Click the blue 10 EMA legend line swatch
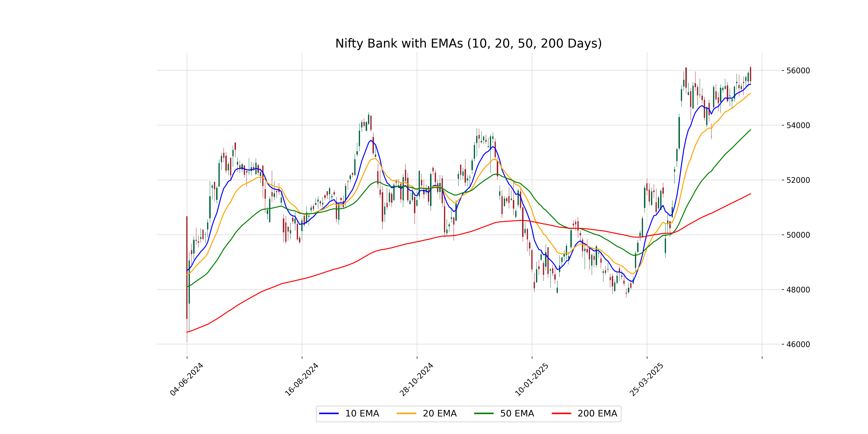Image resolution: width=868 pixels, height=434 pixels. click(329, 413)
